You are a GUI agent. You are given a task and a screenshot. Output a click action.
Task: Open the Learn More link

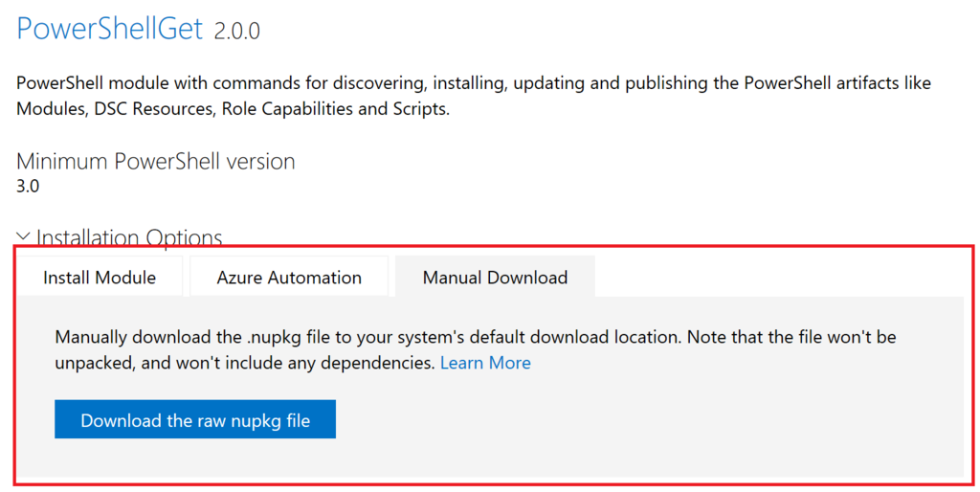point(485,363)
